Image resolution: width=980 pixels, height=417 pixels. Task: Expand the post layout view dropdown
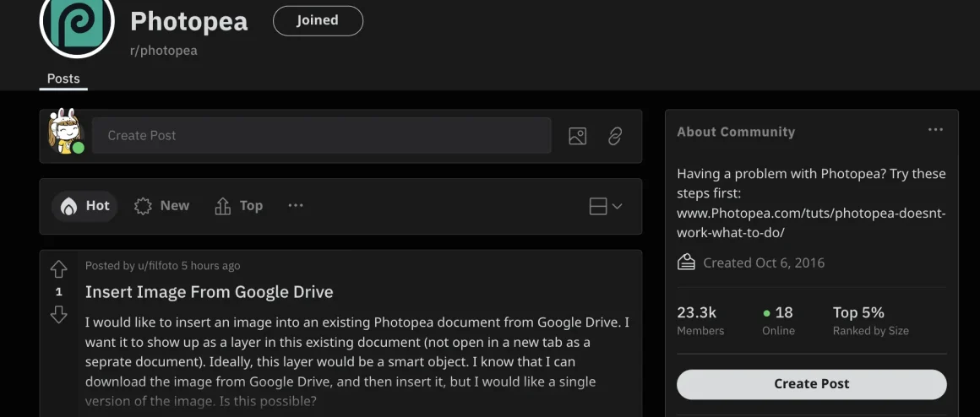click(x=605, y=206)
